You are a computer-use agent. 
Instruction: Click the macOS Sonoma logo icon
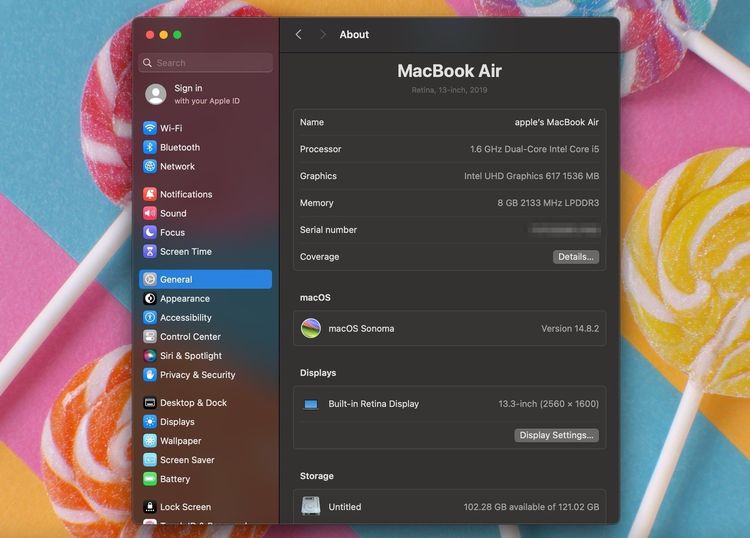pos(310,329)
